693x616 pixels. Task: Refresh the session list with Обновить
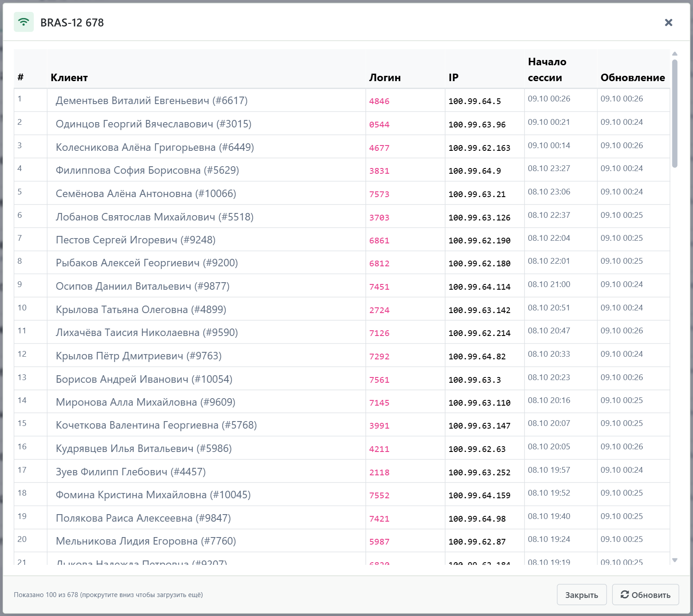click(x=645, y=595)
